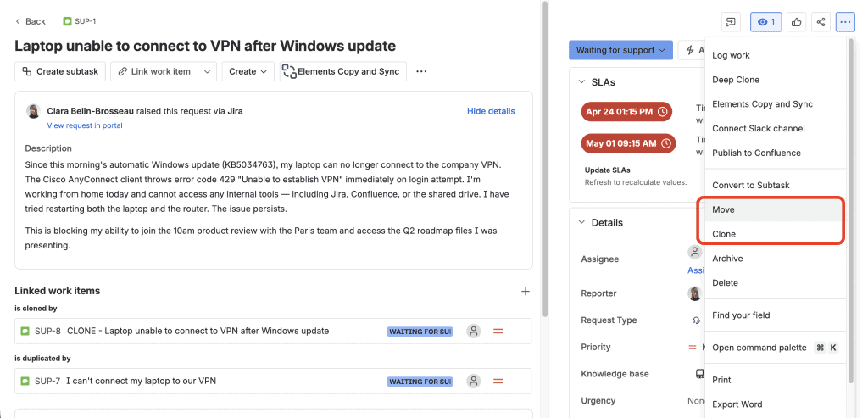Choose Convert to Subtask
The height and width of the screenshot is (418, 868).
[776, 185]
